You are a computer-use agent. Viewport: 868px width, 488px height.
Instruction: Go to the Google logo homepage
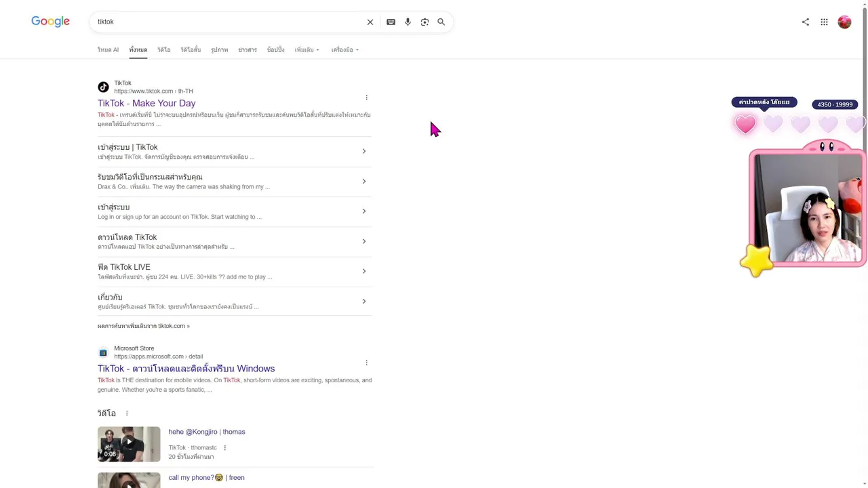click(x=50, y=22)
